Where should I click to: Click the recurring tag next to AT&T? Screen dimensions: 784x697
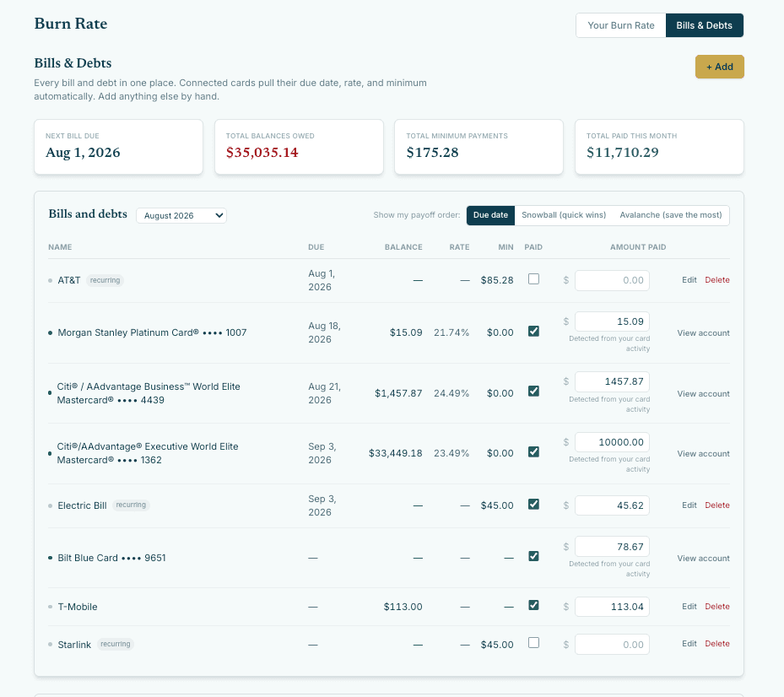[x=105, y=280]
